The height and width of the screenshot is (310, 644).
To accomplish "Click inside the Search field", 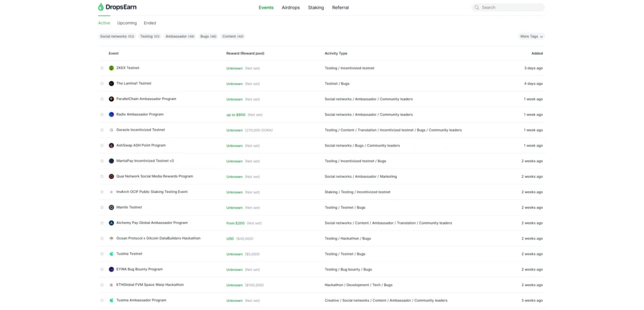I will coord(508,8).
